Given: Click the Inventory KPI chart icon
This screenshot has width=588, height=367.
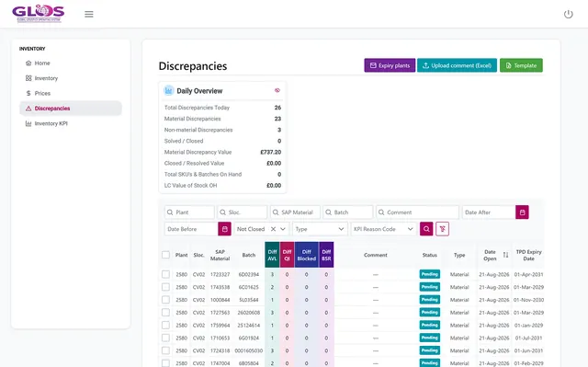Looking at the screenshot, I should click(28, 123).
